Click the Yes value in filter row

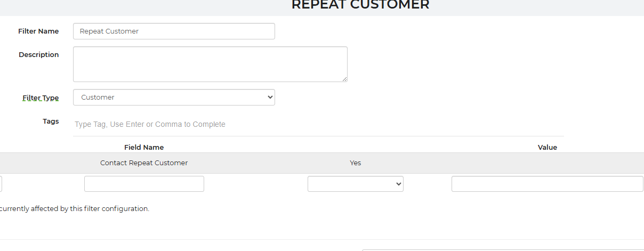coord(356,163)
